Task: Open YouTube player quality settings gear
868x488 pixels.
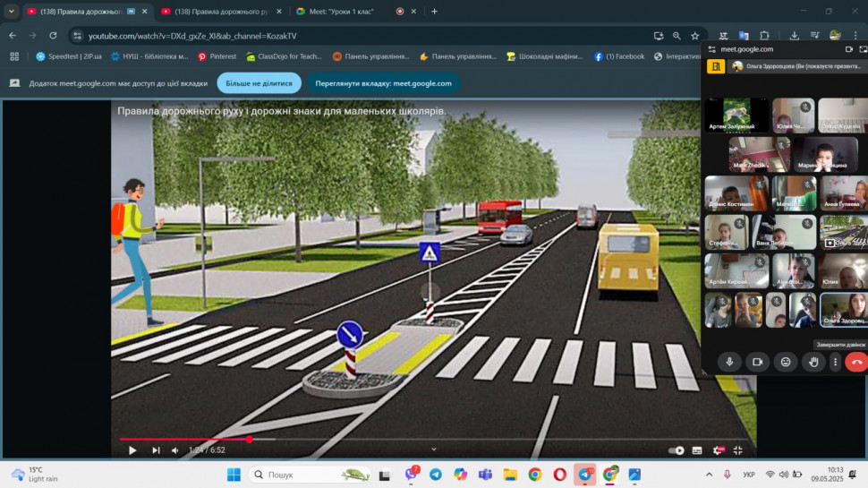Action: point(718,450)
